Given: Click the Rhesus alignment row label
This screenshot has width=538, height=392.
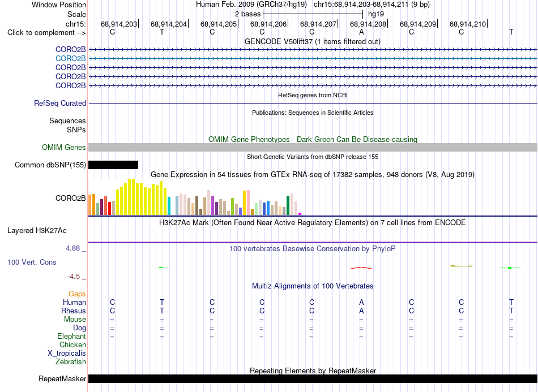Looking at the screenshot, I should pos(74,311).
